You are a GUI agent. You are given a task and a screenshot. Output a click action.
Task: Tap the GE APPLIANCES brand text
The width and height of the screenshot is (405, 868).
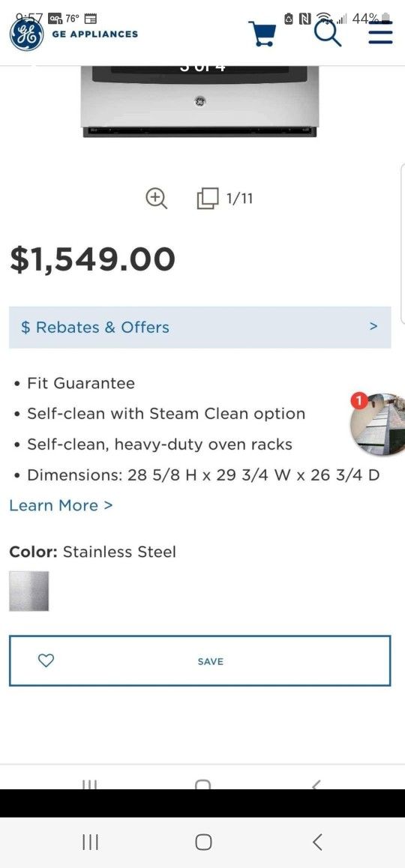[94, 34]
